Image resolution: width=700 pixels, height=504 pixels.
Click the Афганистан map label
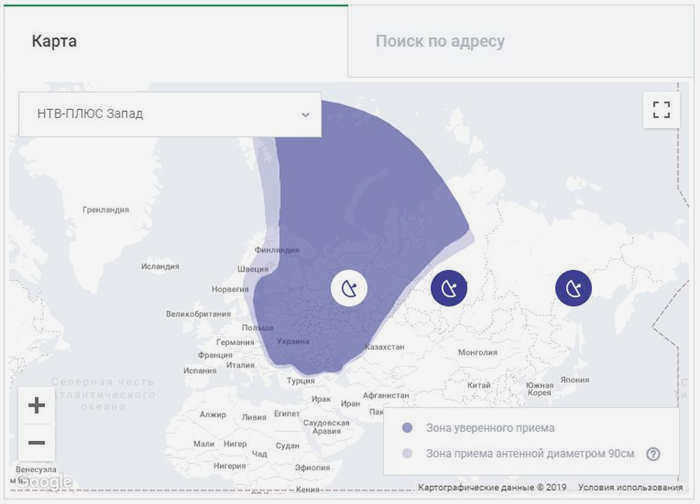click(x=386, y=395)
